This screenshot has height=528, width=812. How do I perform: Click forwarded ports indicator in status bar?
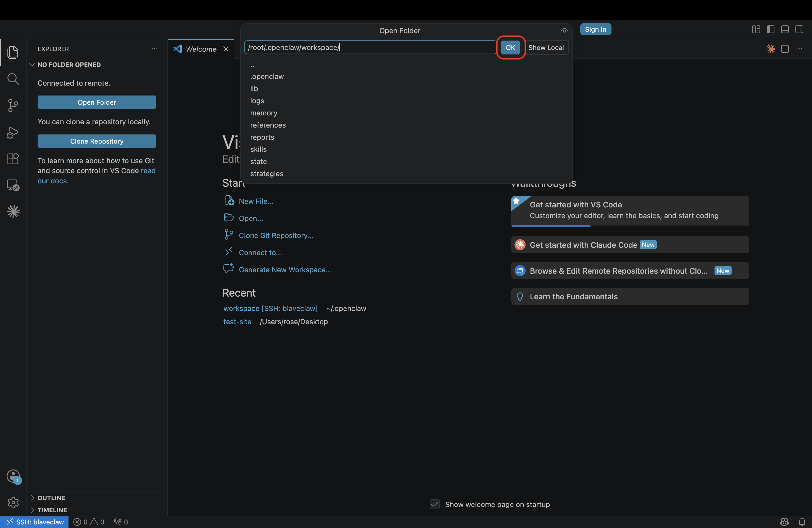click(121, 522)
